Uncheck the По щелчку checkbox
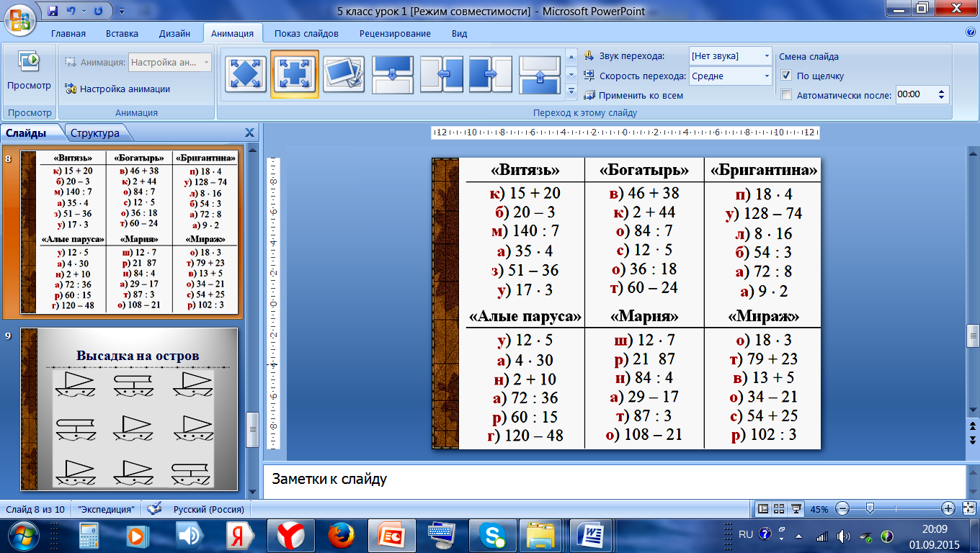The image size is (980, 553). (x=786, y=76)
